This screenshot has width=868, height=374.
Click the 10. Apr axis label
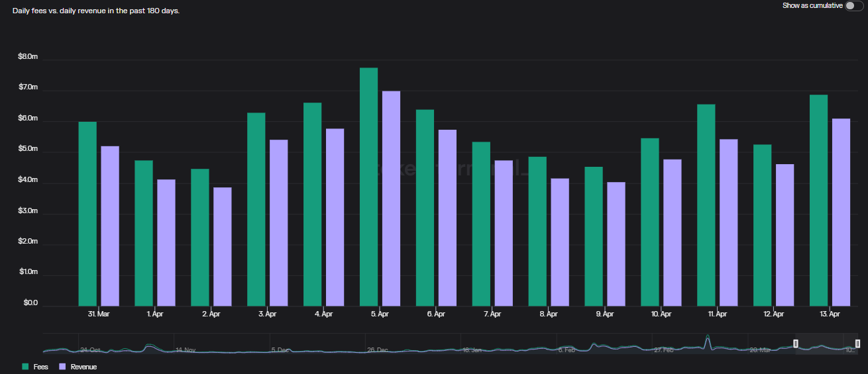[661, 314]
